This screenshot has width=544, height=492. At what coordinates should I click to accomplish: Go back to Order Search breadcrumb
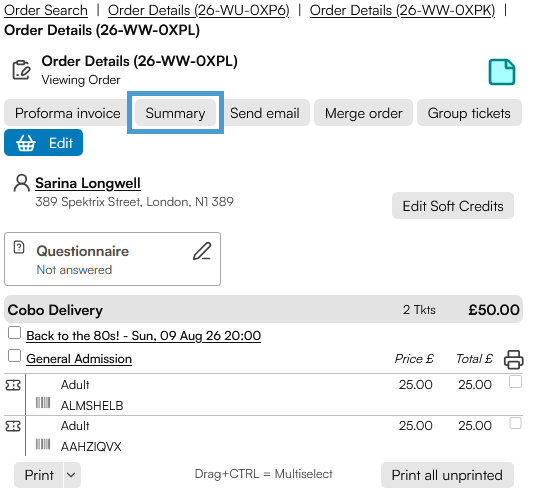(46, 10)
